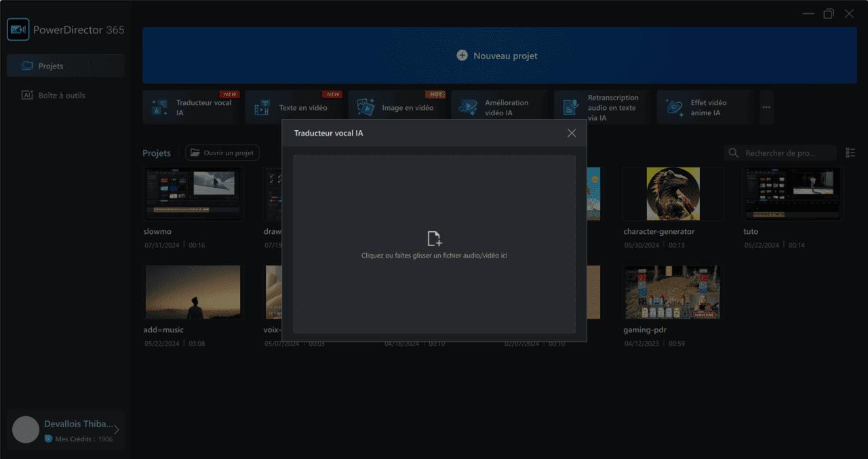Screen dimensions: 868x459
Task: Open the gaming-pdr project thumbnail
Action: tap(673, 292)
